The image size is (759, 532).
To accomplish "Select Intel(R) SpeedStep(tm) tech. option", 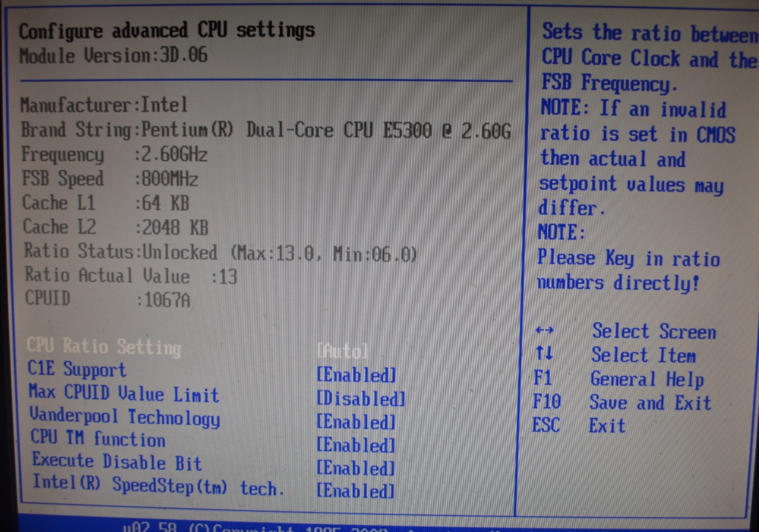I will 158,486.
